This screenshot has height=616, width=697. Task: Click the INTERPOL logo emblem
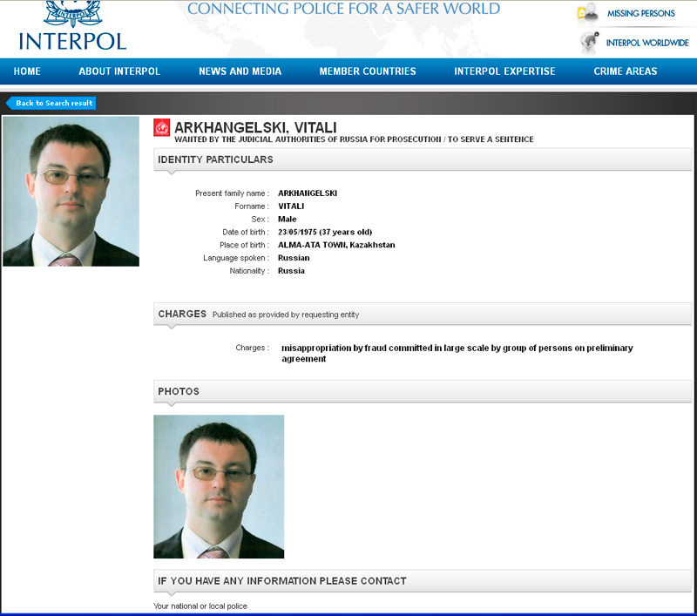pyautogui.click(x=73, y=13)
